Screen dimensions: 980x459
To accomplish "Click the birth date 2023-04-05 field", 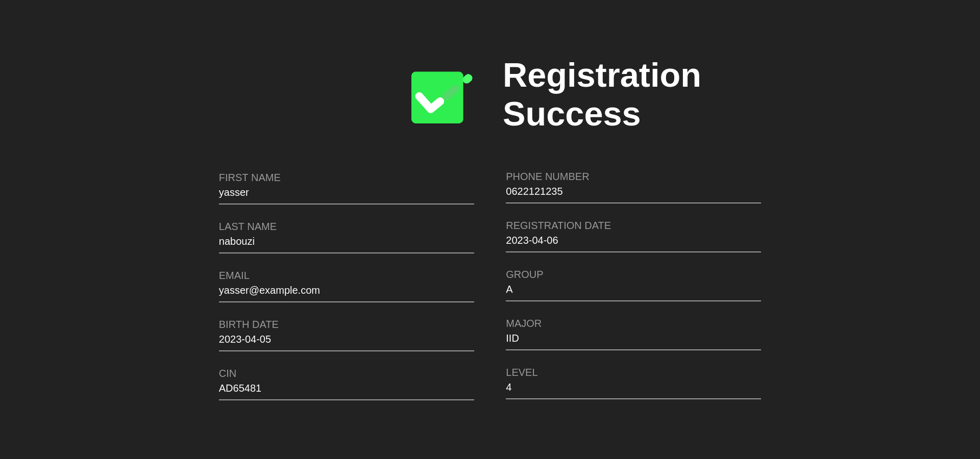I will pyautogui.click(x=244, y=340).
